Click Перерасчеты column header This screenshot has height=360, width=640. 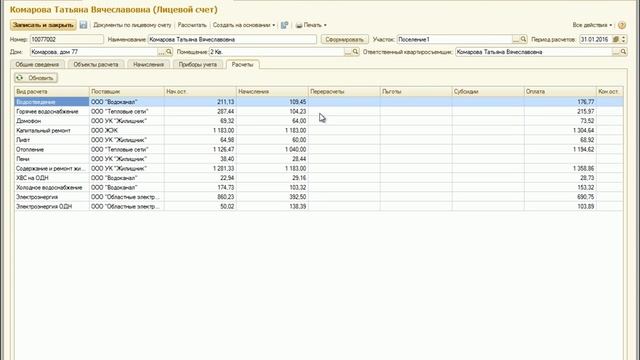coord(344,91)
